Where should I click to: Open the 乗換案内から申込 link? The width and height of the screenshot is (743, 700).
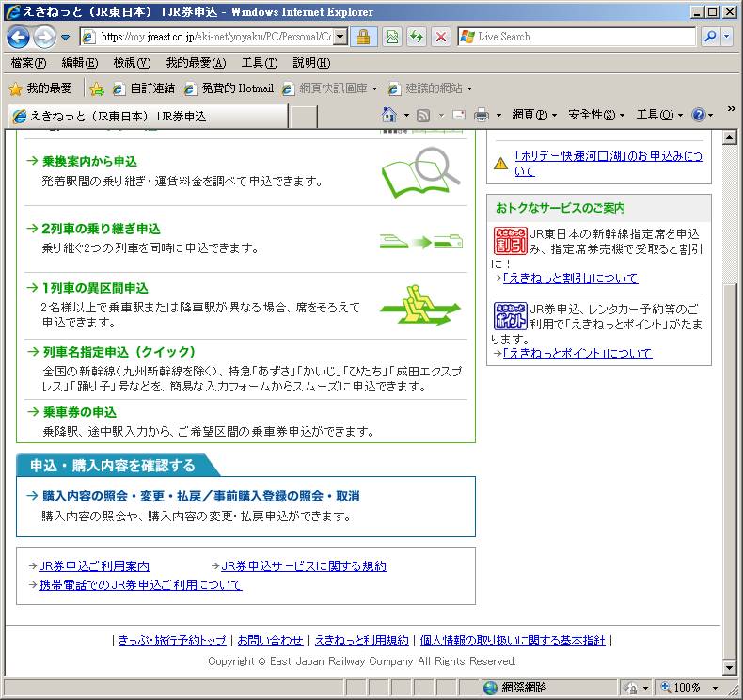coord(89,162)
